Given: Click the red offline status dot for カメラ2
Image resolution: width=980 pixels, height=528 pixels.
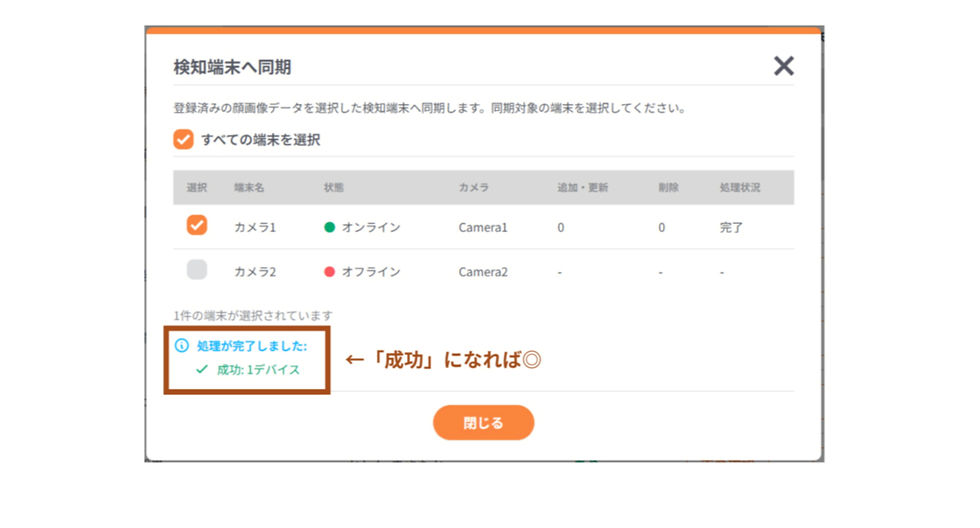Looking at the screenshot, I should pyautogui.click(x=329, y=272).
